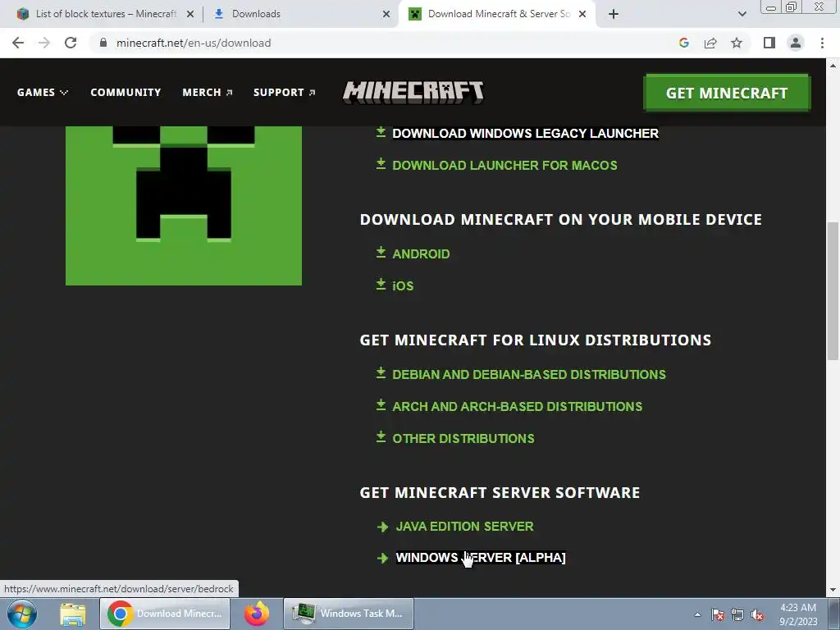The width and height of the screenshot is (840, 630).
Task: Bookmark this page with the star icon
Action: [x=737, y=43]
